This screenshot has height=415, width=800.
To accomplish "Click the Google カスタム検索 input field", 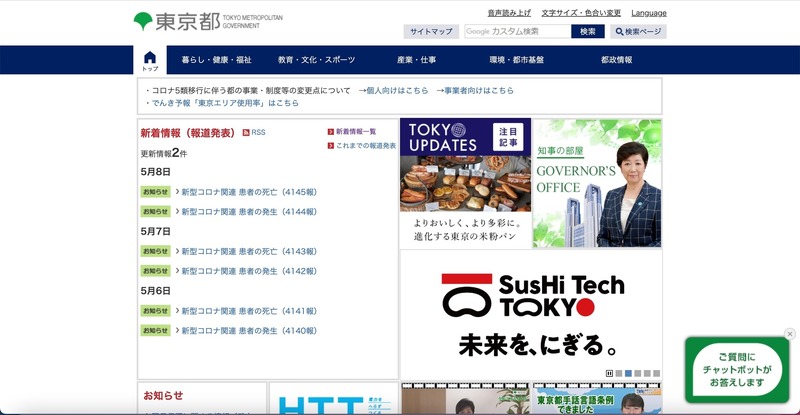I will (517, 32).
